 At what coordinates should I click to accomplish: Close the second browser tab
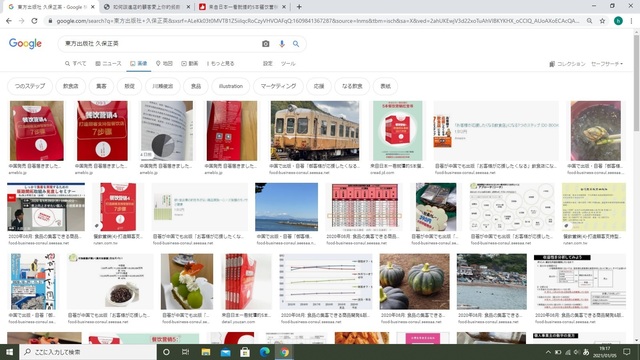click(x=188, y=7)
